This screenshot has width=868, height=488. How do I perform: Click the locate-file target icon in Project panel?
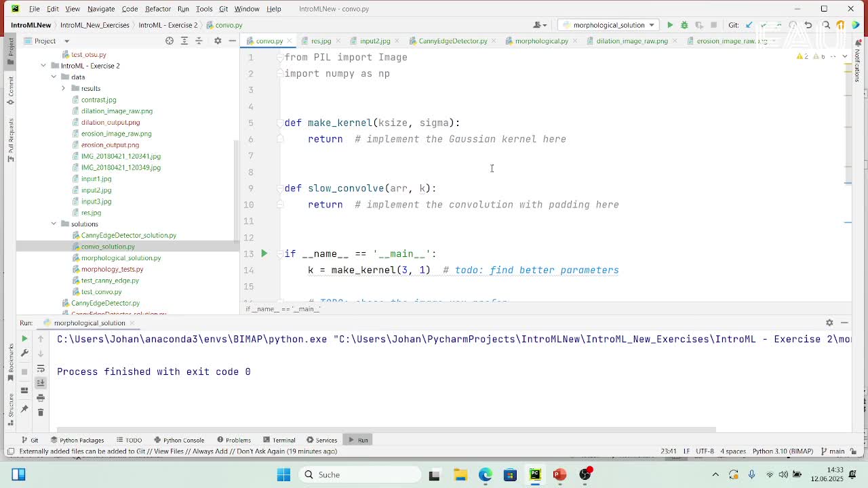point(170,41)
